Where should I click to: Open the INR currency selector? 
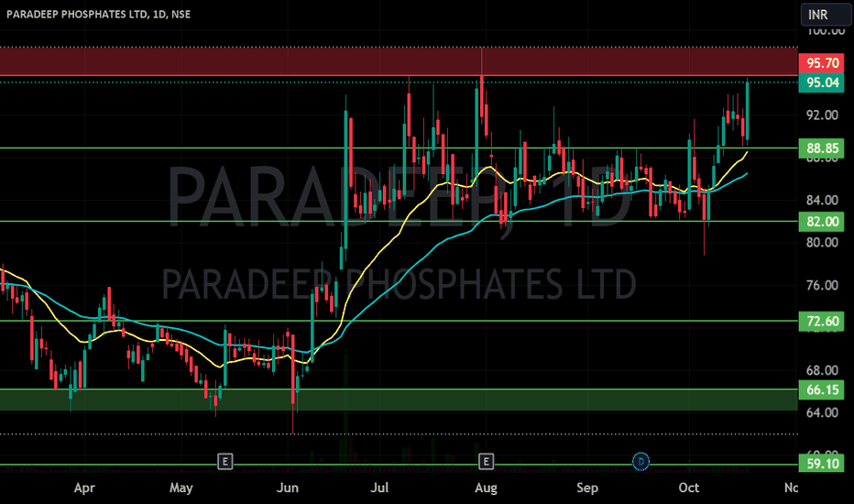[x=827, y=15]
